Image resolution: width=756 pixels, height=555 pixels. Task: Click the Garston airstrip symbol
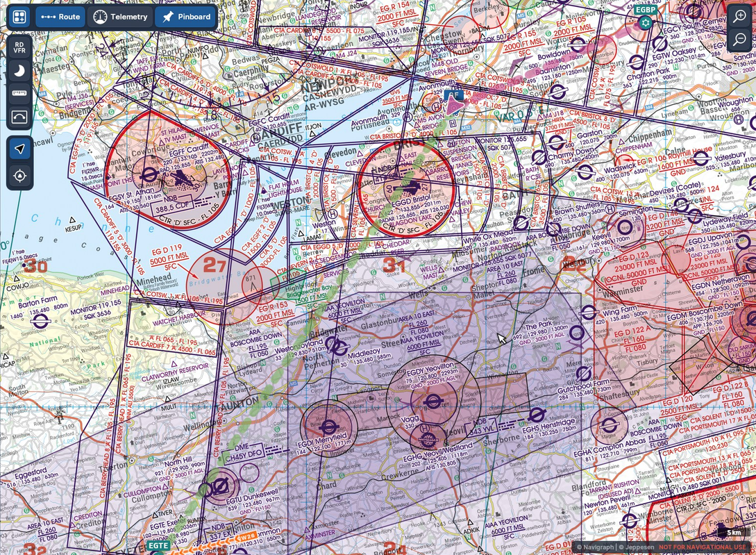tap(555, 142)
